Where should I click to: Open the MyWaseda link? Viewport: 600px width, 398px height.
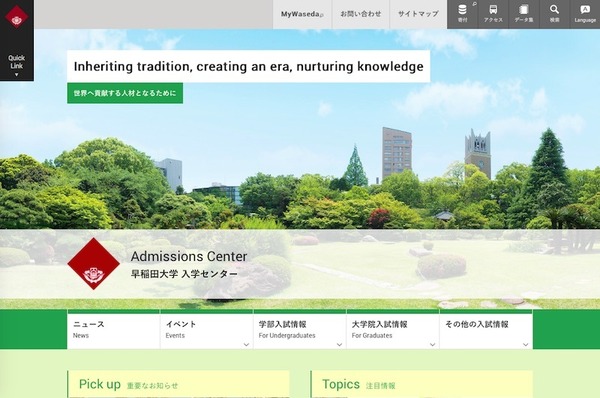(x=302, y=14)
